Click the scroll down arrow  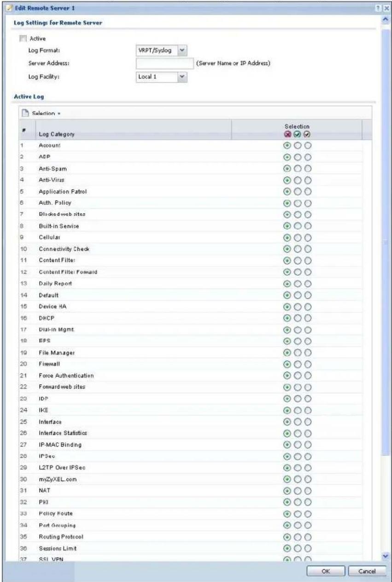click(x=386, y=557)
